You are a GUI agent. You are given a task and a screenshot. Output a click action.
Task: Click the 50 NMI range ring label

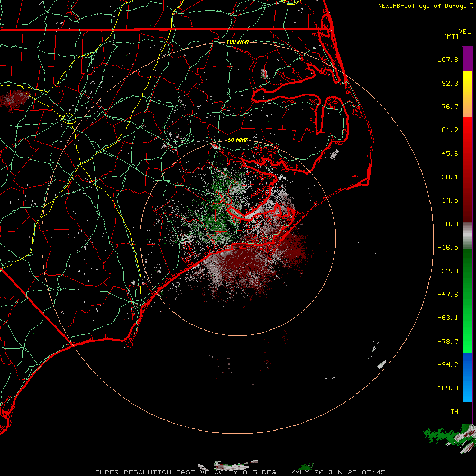coord(237,140)
